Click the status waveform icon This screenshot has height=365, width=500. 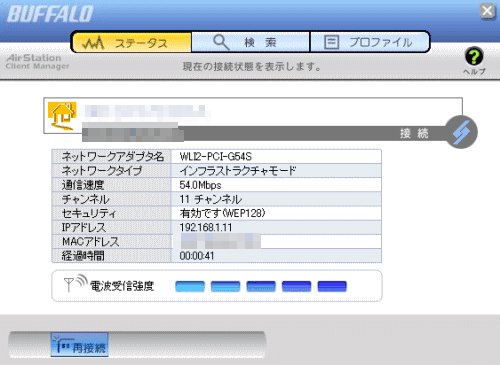tap(94, 43)
